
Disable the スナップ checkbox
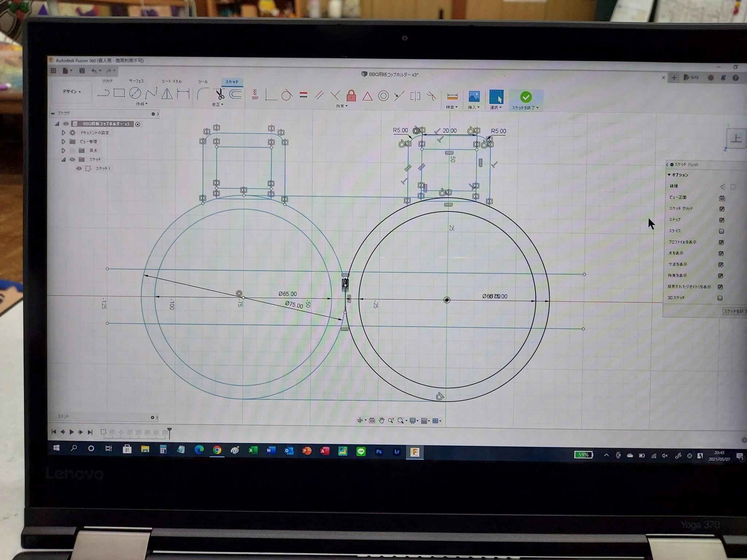click(721, 220)
